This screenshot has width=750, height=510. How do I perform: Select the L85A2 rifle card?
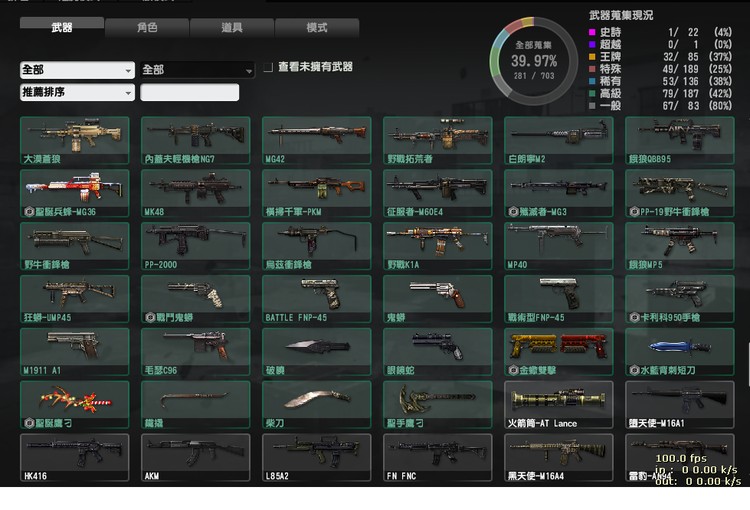click(x=317, y=457)
